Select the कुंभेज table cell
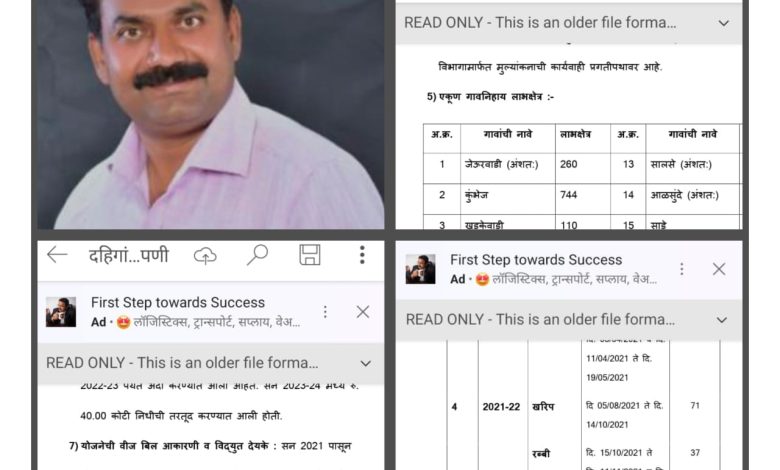The width and height of the screenshot is (780, 470). click(508, 195)
